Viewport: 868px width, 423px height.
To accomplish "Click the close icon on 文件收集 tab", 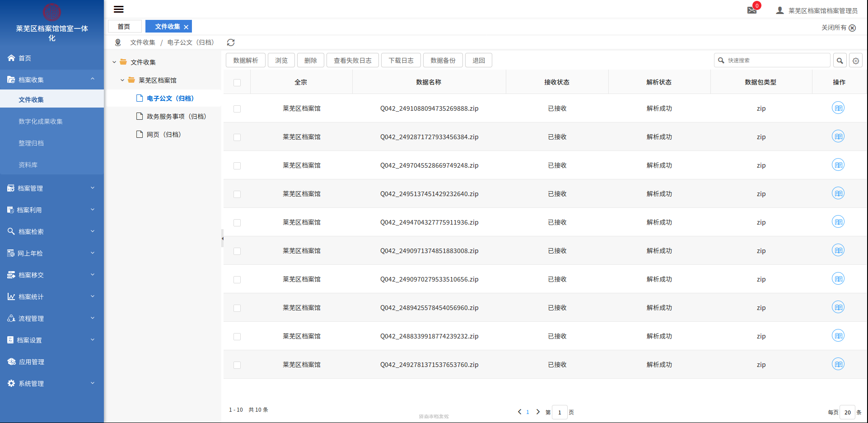I will click(186, 27).
